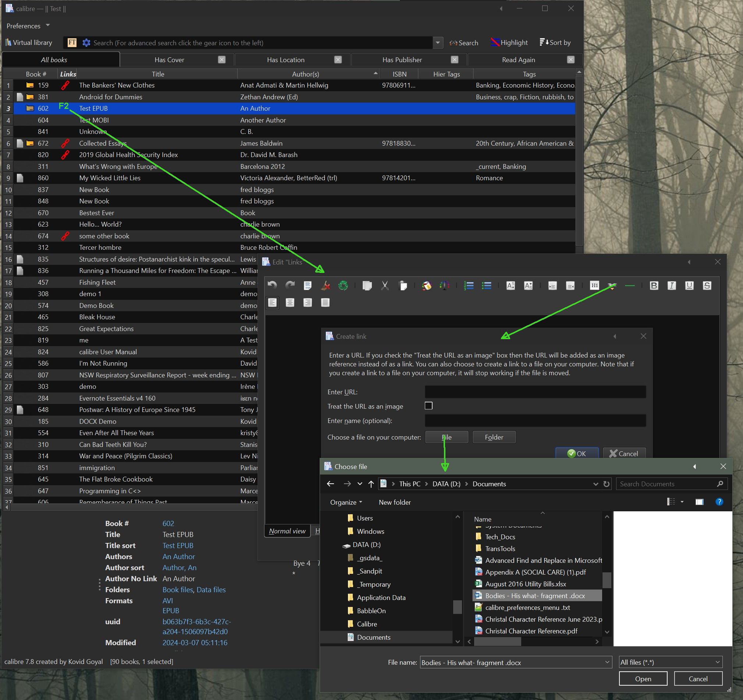Toggle the FT full text search button
The width and height of the screenshot is (743, 700).
(x=72, y=43)
